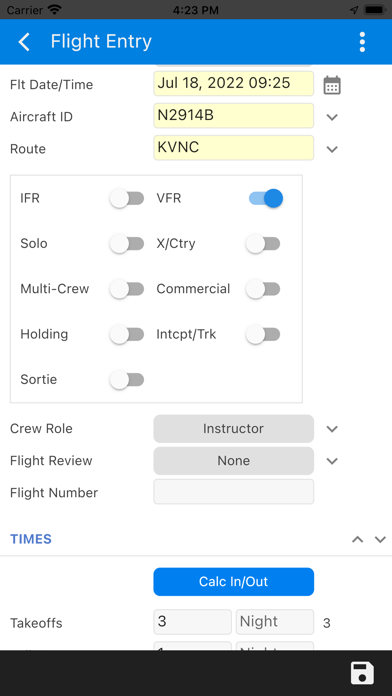The image size is (392, 696).
Task: Save the flight using the floppy disk icon
Action: [362, 673]
